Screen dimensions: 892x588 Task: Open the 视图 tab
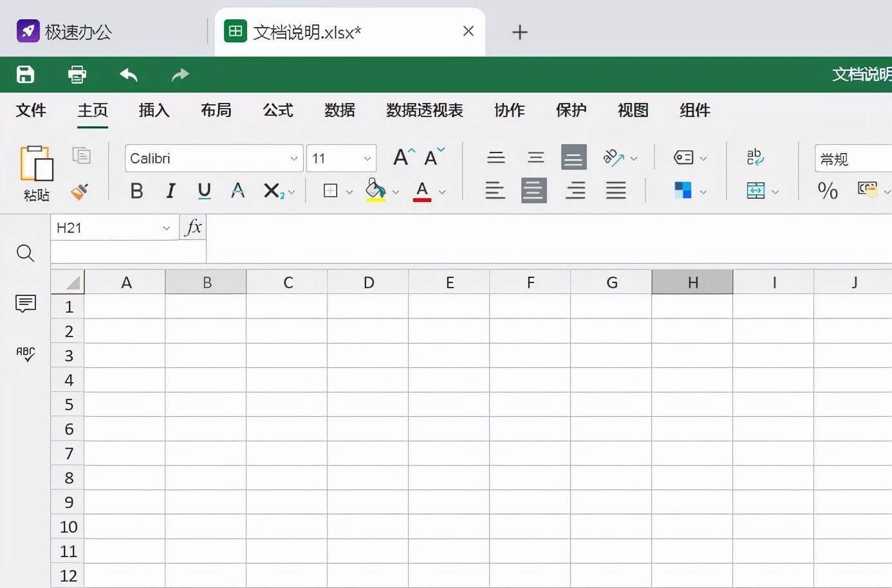633,111
